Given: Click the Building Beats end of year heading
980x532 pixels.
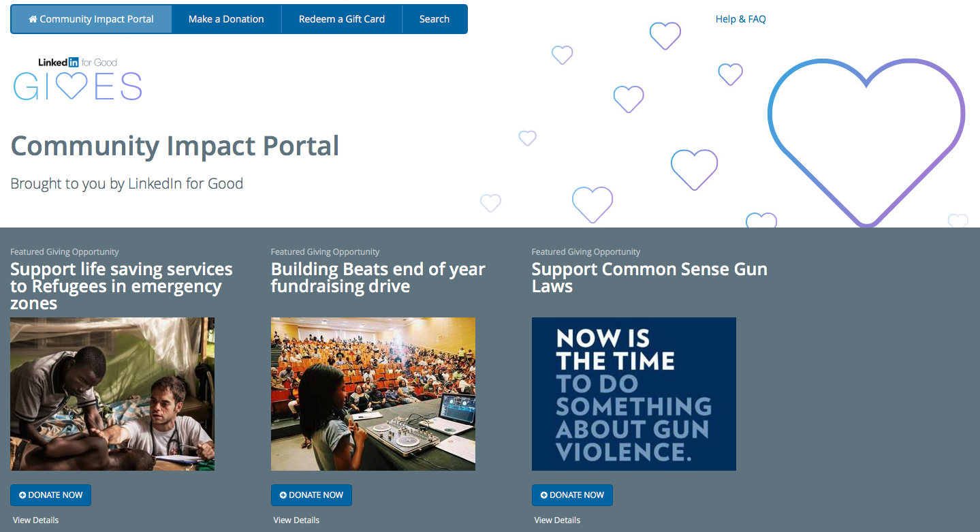Looking at the screenshot, I should tap(378, 277).
